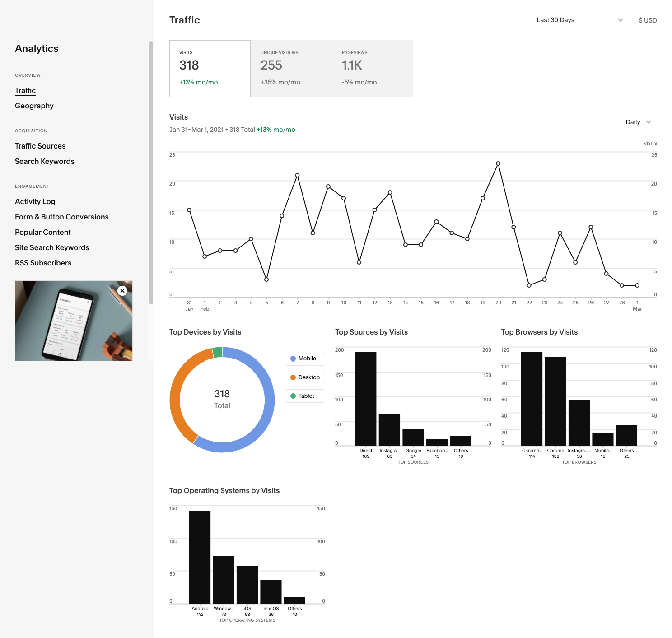Image resolution: width=672 pixels, height=638 pixels.
Task: Open the Activity Log
Action: 35,201
